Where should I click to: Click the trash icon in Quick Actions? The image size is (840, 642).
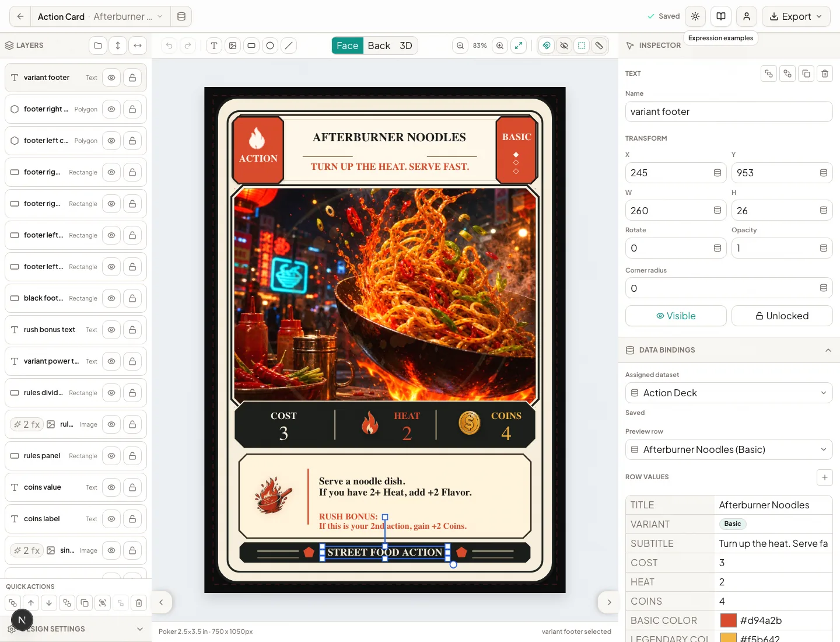tap(139, 603)
